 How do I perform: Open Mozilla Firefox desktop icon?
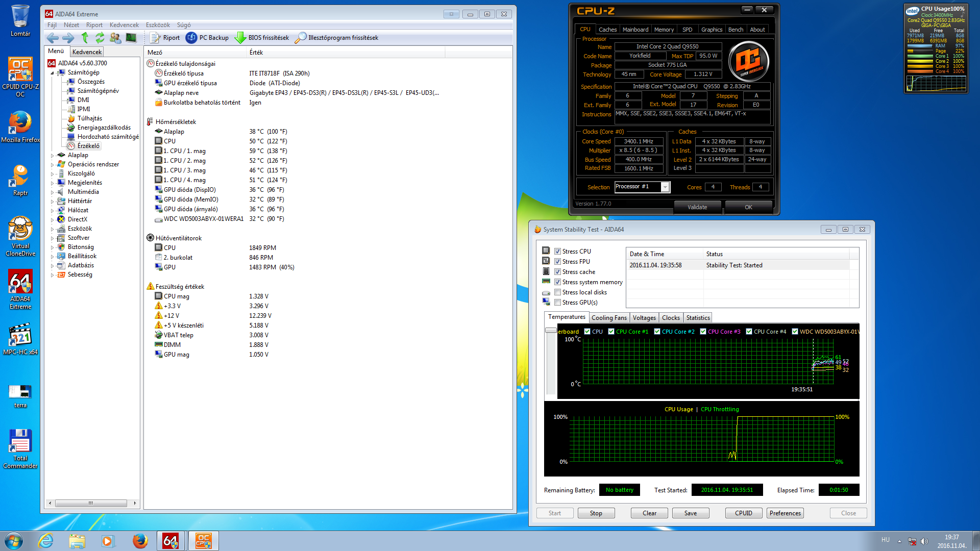[x=20, y=128]
